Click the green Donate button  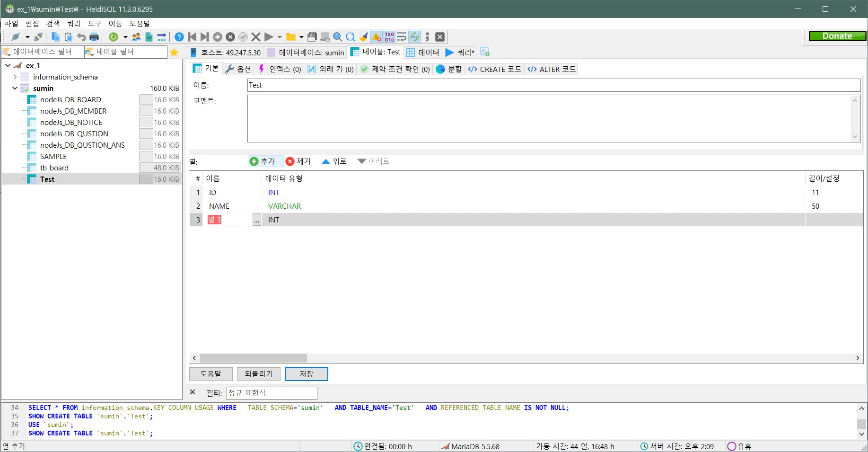tap(837, 36)
